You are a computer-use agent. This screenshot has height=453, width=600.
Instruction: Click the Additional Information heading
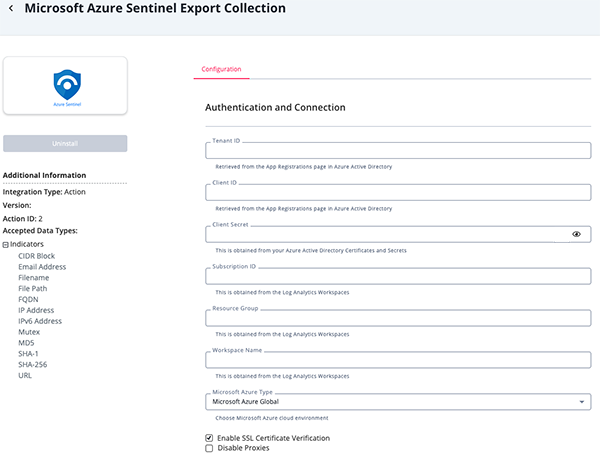44,175
